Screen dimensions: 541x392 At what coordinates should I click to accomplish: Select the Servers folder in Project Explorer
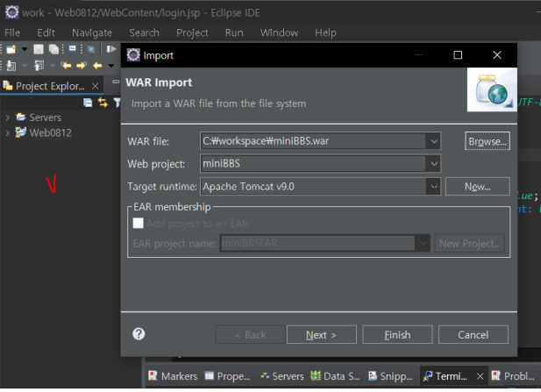[x=46, y=118]
